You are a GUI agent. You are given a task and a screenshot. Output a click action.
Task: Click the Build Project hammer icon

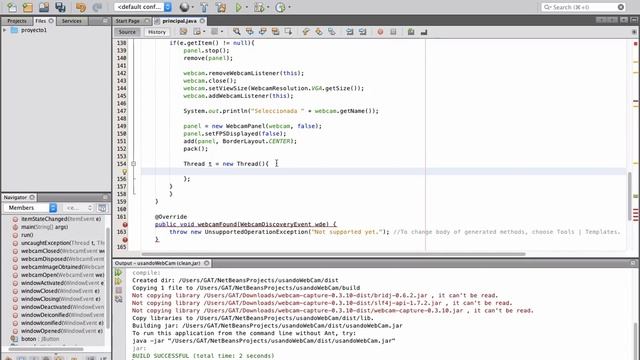tap(204, 7)
